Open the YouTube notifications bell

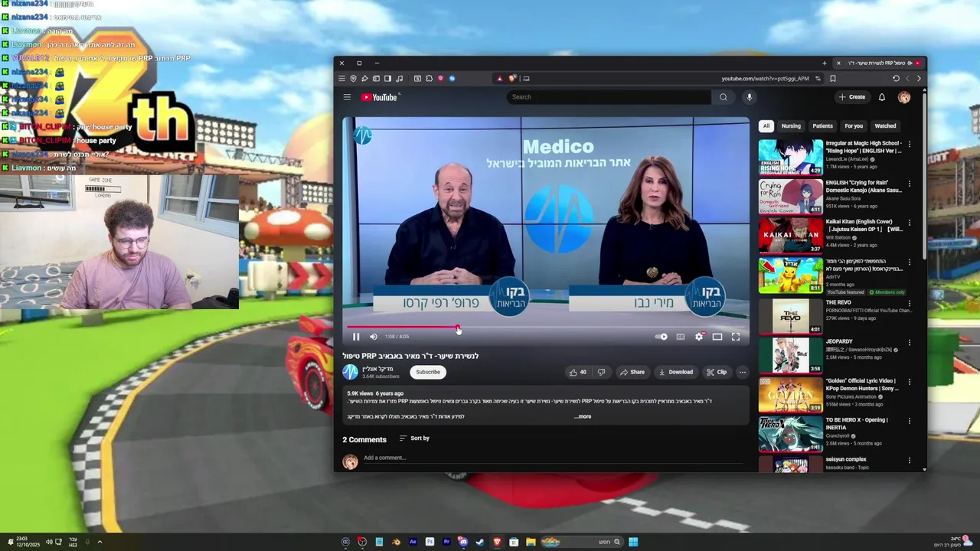(882, 97)
